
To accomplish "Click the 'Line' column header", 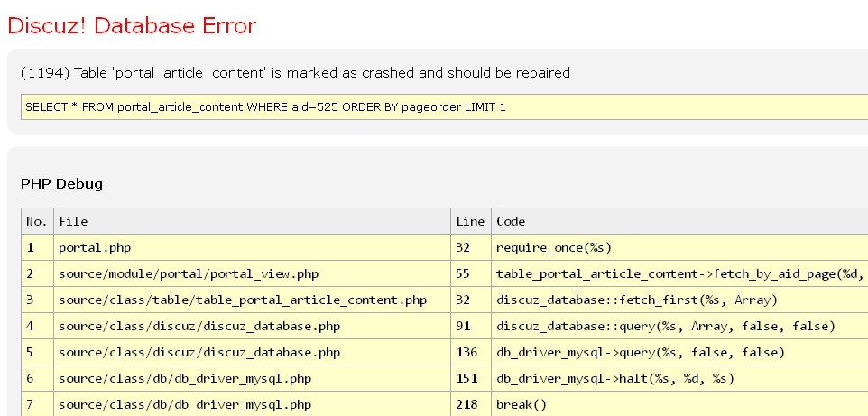I will tap(470, 222).
